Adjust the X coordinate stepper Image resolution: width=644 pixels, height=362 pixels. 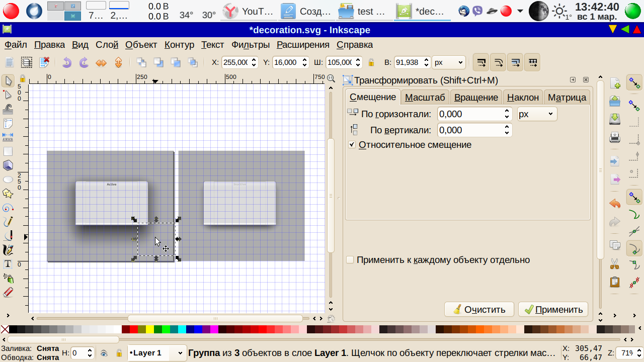tap(254, 62)
